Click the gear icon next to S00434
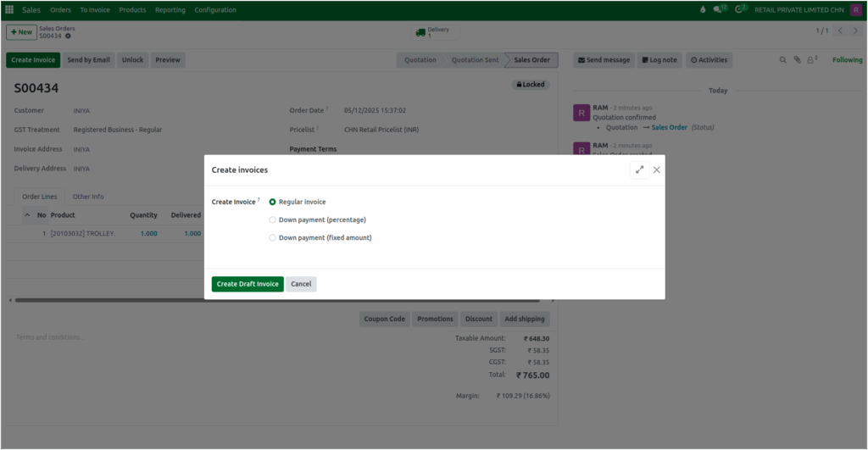868x450 pixels. tap(68, 36)
